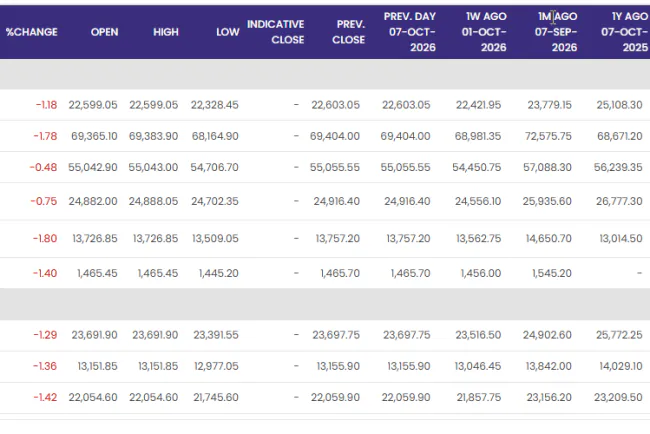Click the OPEN column header
The width and height of the screenshot is (650, 434).
click(104, 32)
